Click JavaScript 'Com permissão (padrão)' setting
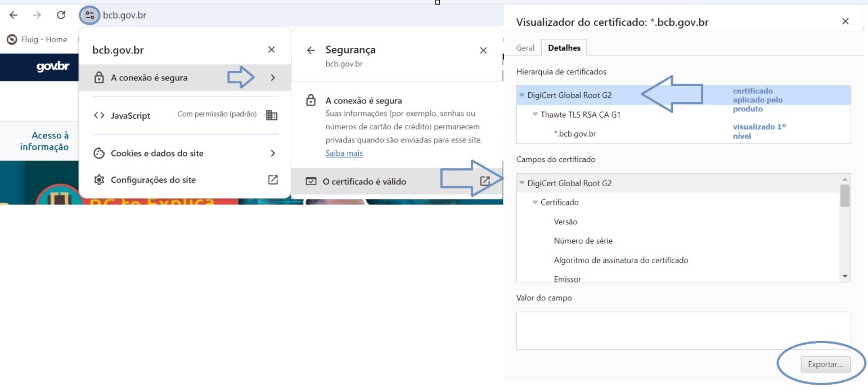 (x=217, y=114)
